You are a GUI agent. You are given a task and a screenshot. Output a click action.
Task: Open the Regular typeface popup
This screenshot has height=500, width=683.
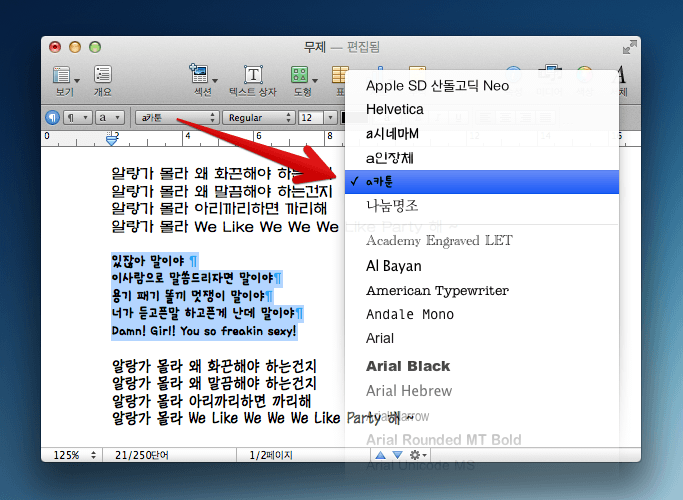pos(259,118)
